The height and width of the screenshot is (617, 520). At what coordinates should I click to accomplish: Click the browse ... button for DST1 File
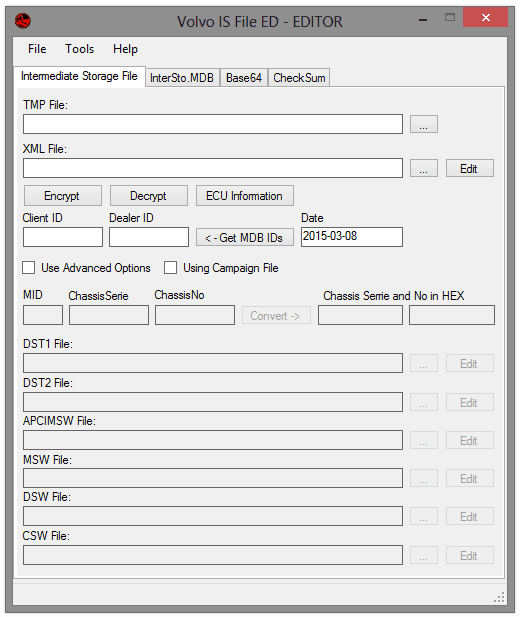tap(424, 363)
